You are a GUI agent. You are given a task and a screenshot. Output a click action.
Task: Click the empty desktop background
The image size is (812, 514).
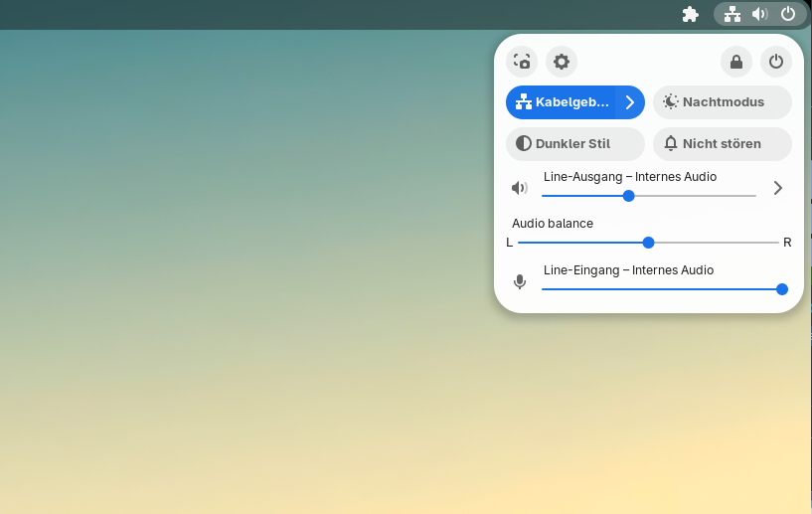[x=248, y=298]
